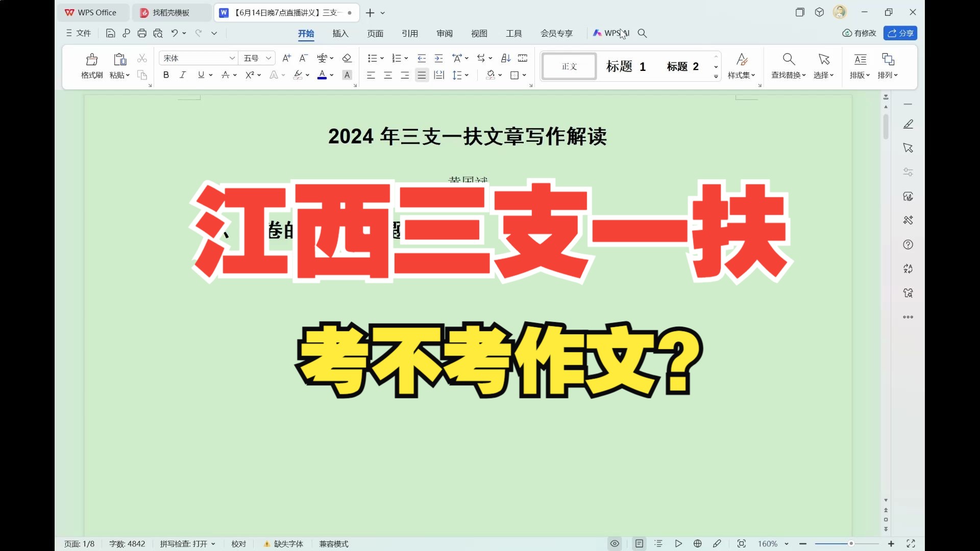
Task: Toggle character shading (A) button
Action: tap(347, 75)
